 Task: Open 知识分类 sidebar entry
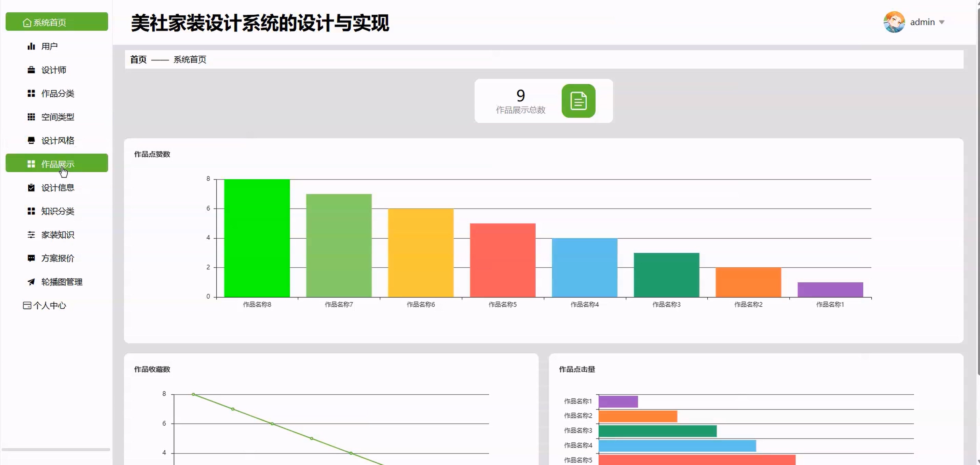[x=57, y=211]
